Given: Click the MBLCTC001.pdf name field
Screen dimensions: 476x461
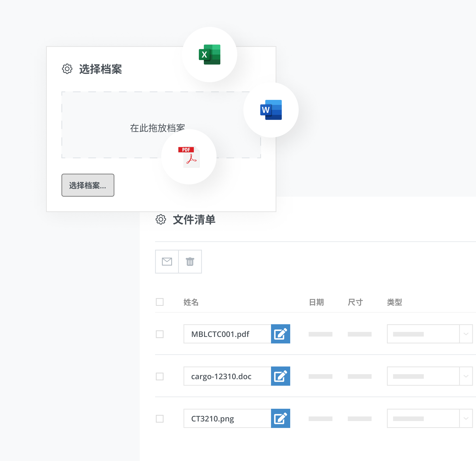Looking at the screenshot, I should pos(227,334).
